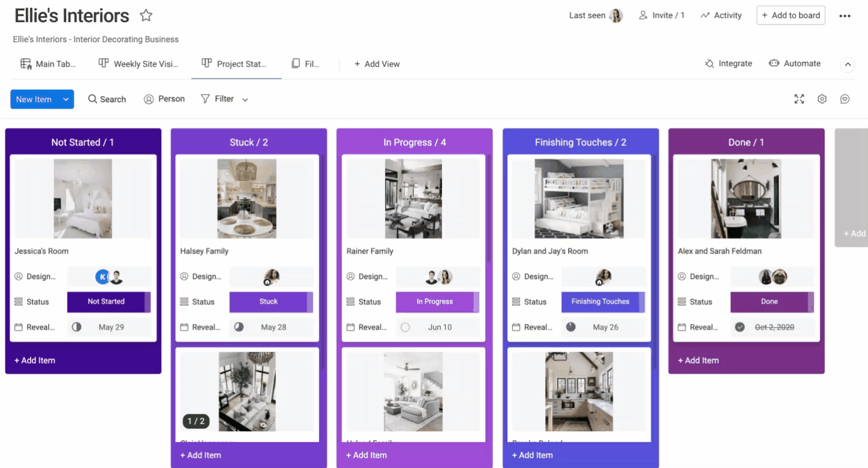Change the Done status on Alex and Sarah Feldman
Image resolution: width=868 pixels, height=468 pixels.
click(772, 302)
